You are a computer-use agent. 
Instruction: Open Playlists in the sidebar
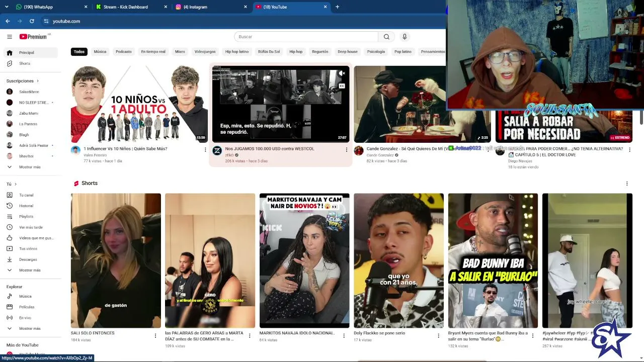click(31, 217)
